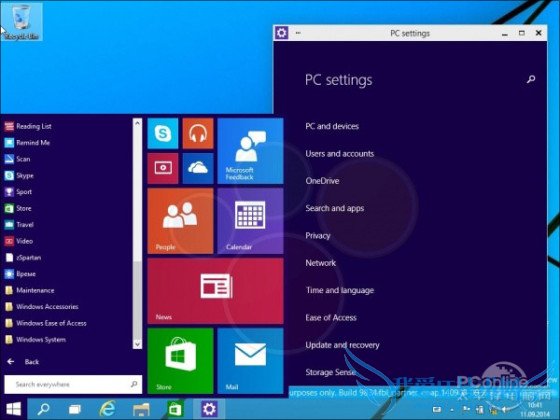This screenshot has width=560, height=420.
Task: Open Scan from the app list
Action: click(x=18, y=159)
